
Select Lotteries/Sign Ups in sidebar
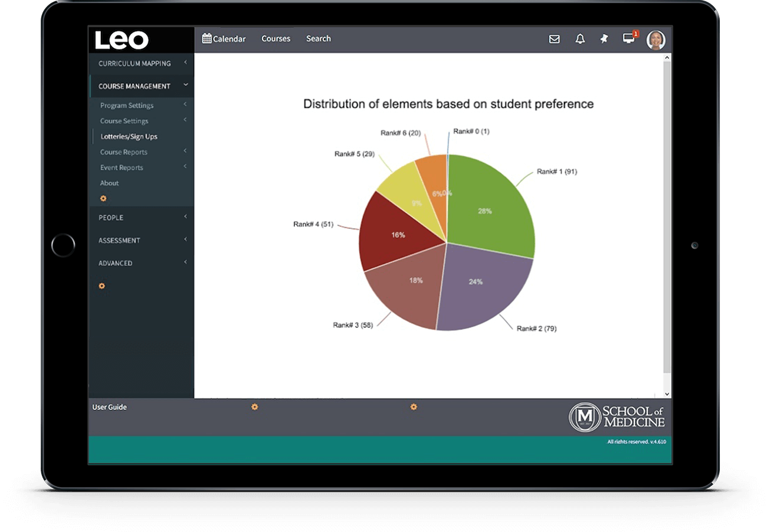(x=129, y=136)
